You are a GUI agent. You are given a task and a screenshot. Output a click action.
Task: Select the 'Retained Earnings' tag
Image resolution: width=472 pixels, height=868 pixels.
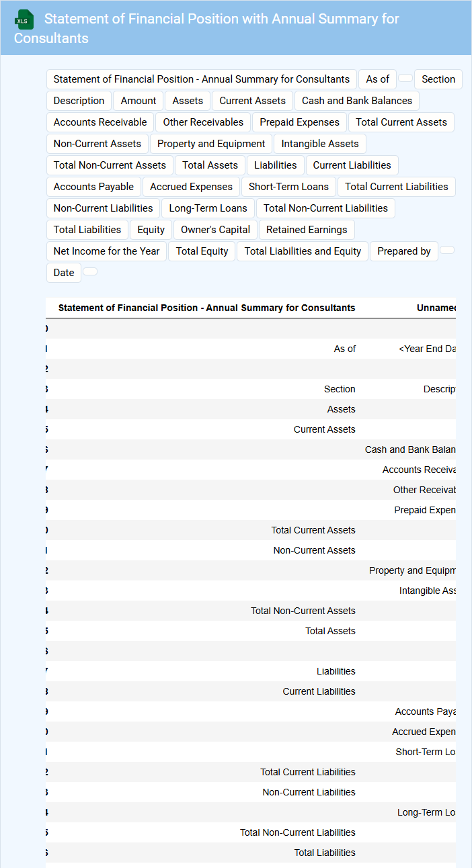pos(307,230)
